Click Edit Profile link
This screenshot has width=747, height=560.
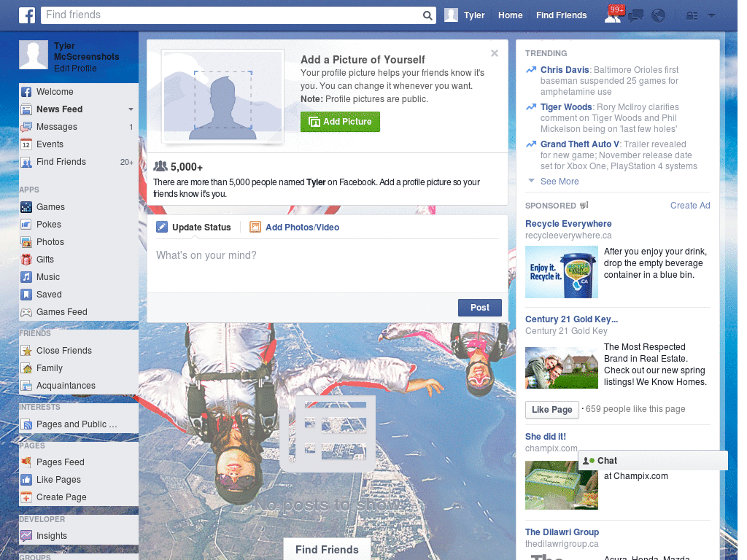[x=75, y=69]
